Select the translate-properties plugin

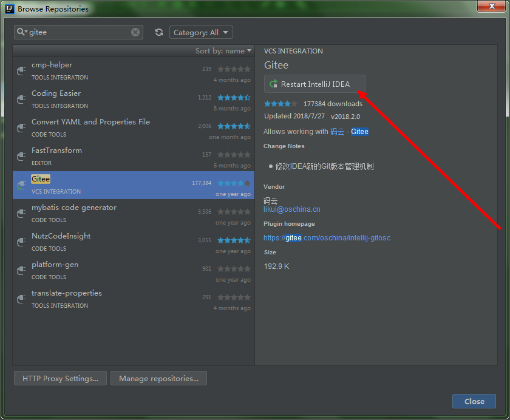[134, 299]
